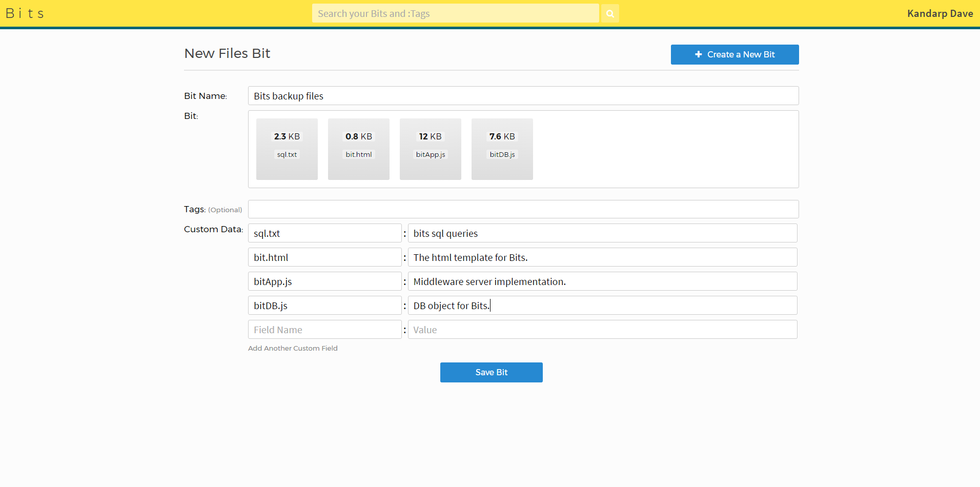Edit the 'bits sql queries' value field
Screen dimensions: 980x487
coord(603,233)
